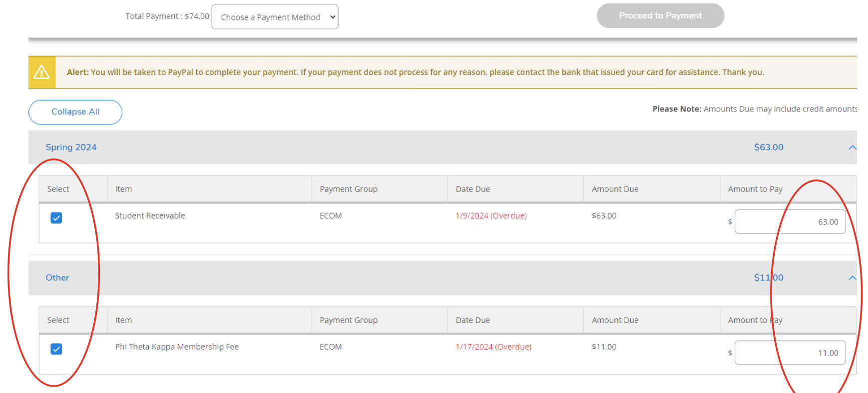Click the $11.00 Other section total
The image size is (868, 393).
[769, 278]
